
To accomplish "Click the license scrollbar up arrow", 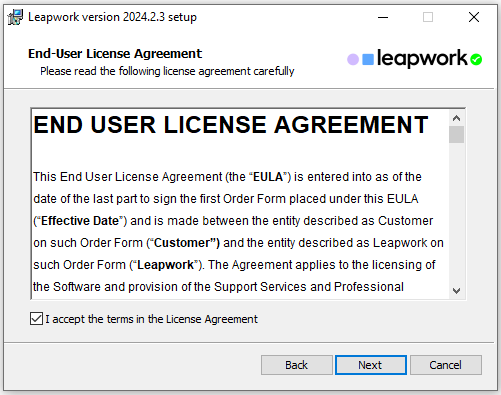I will [x=456, y=118].
